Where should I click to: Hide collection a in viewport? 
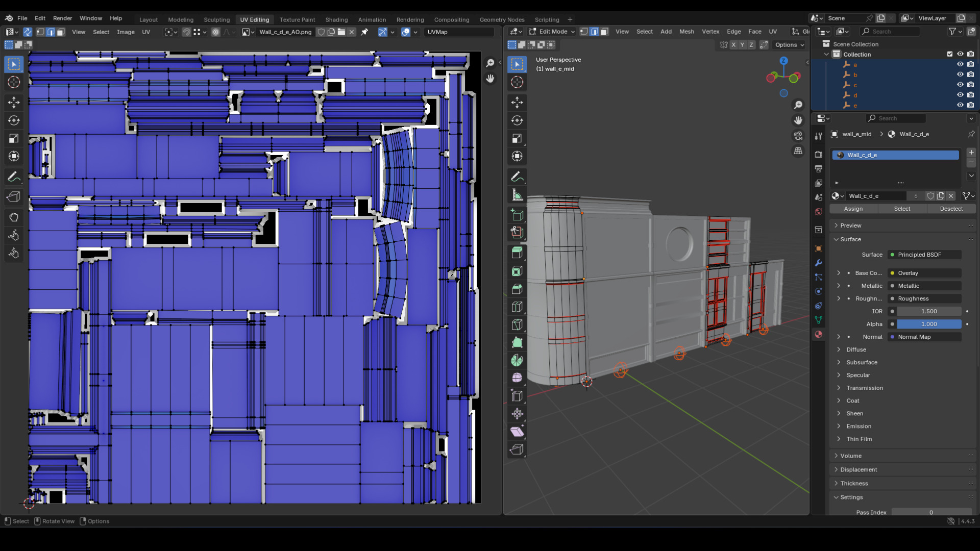pos(960,64)
